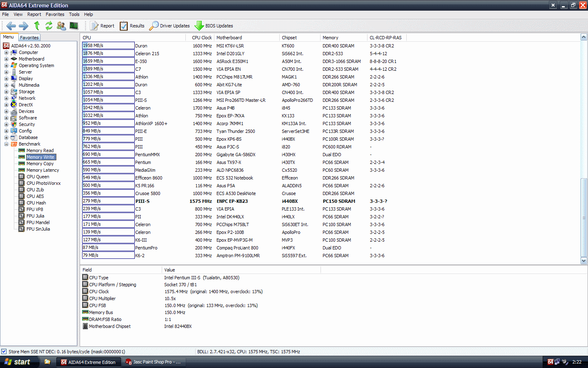Click the Forward arrow toolbar icon
This screenshot has width=588, height=368.
(x=24, y=26)
